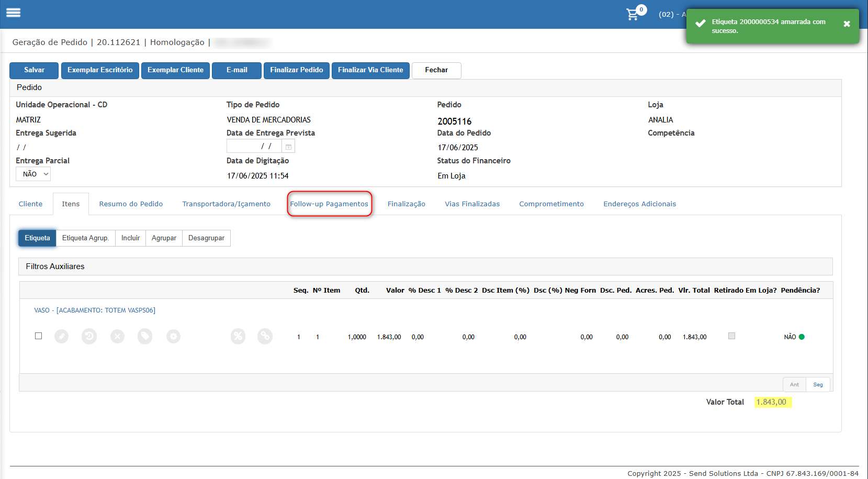Click the Valor column header
This screenshot has height=479, width=868.
(x=395, y=290)
